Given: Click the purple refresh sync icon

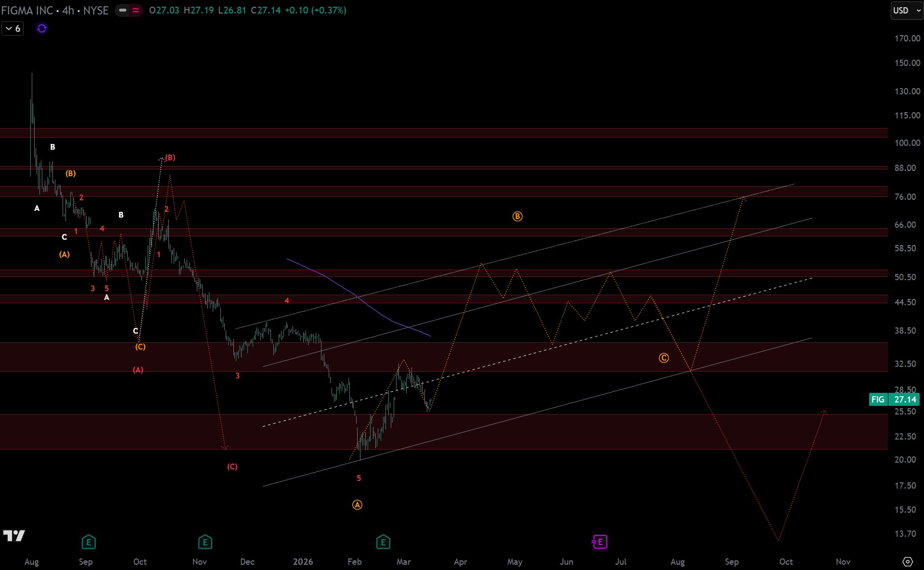Looking at the screenshot, I should point(42,28).
